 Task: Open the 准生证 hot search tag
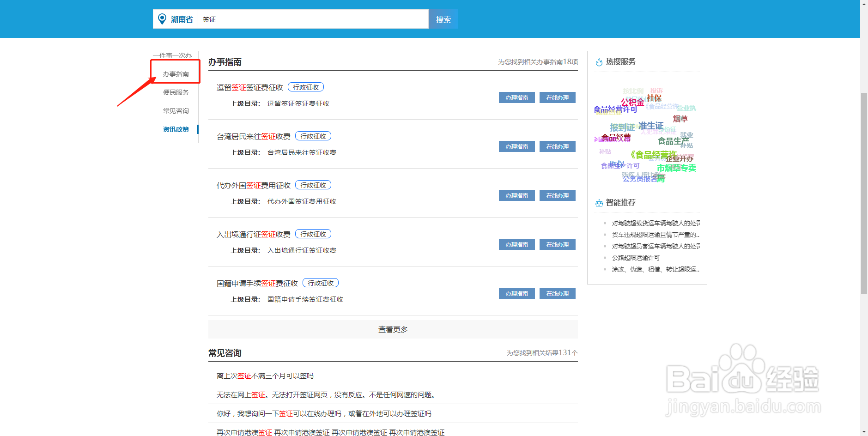point(650,125)
